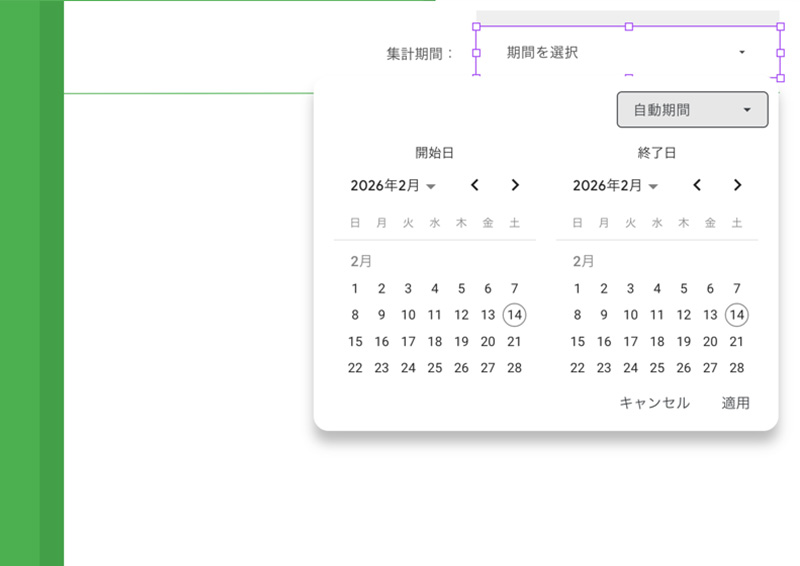Select day 22 in the 開始日 calendar
This screenshot has height=566, width=800.
355,368
